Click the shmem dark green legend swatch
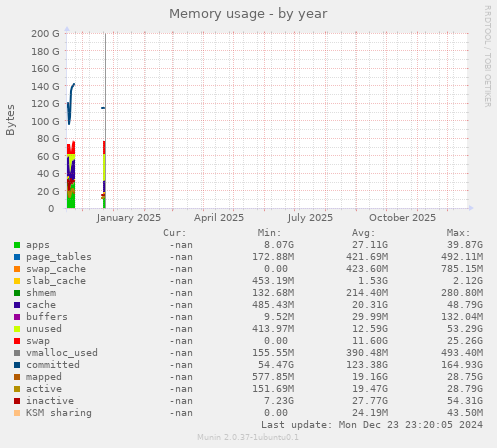Image resolution: width=497 pixels, height=448 pixels. (x=17, y=293)
